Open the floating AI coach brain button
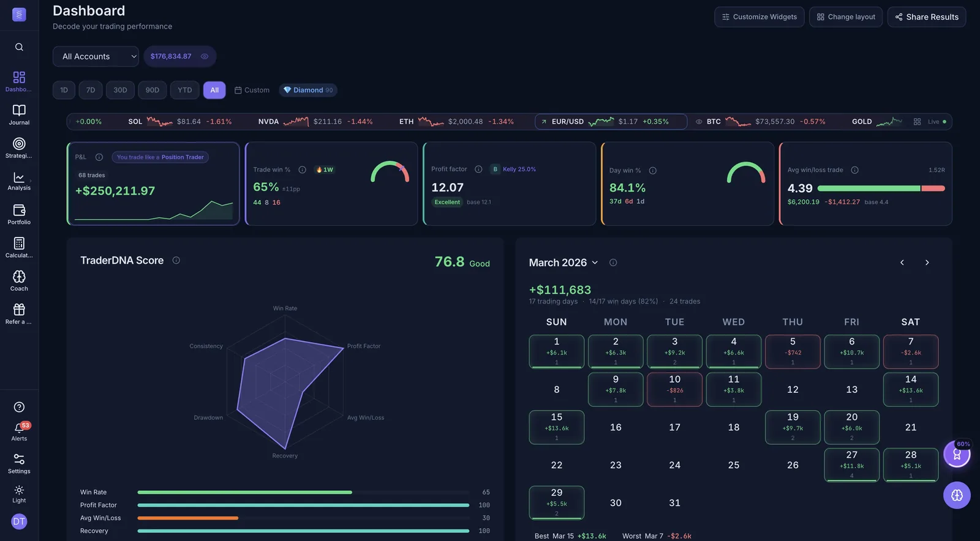Image resolution: width=980 pixels, height=541 pixels. click(x=957, y=495)
